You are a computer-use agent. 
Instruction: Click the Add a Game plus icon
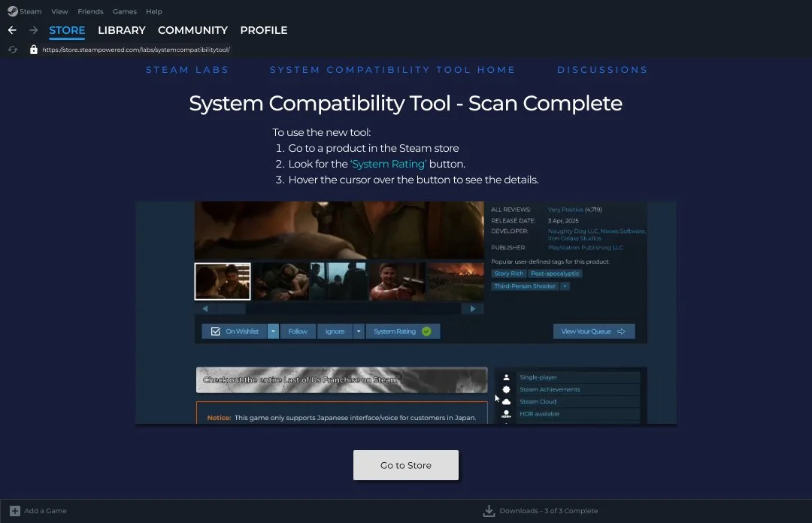pyautogui.click(x=15, y=511)
